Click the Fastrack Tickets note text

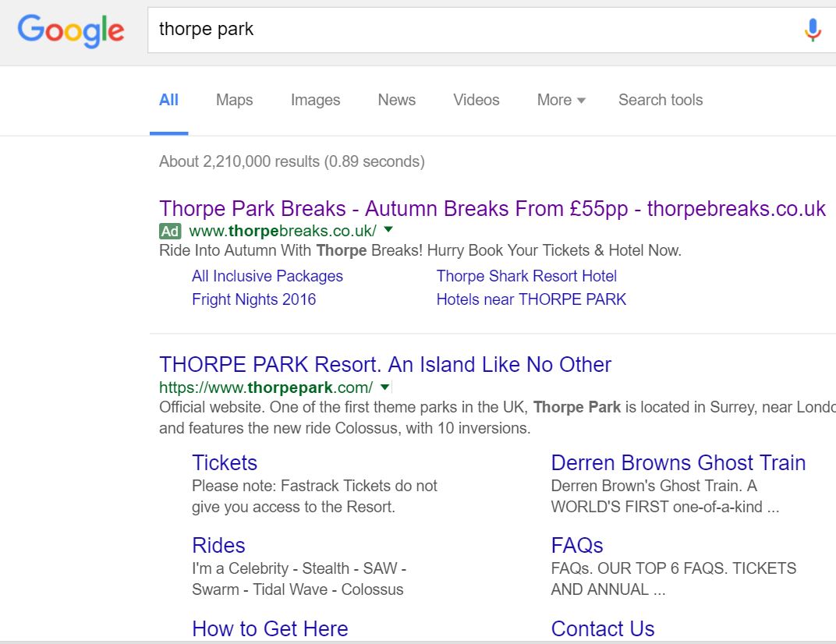tap(314, 497)
